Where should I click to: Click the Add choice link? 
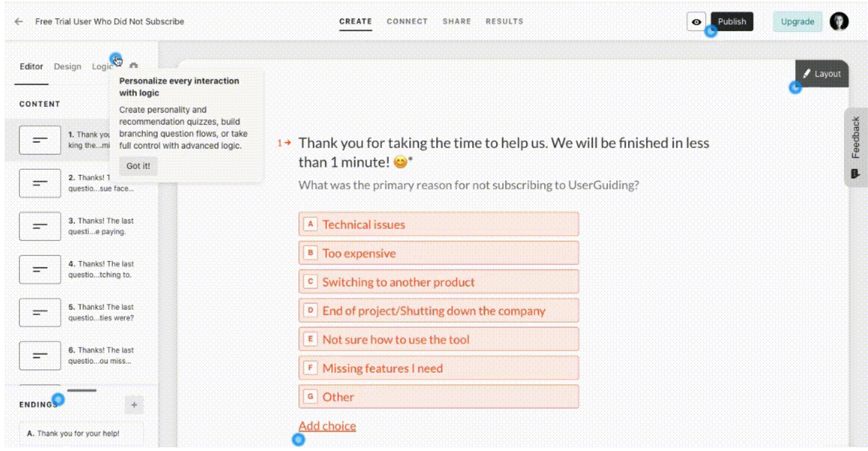coord(327,426)
